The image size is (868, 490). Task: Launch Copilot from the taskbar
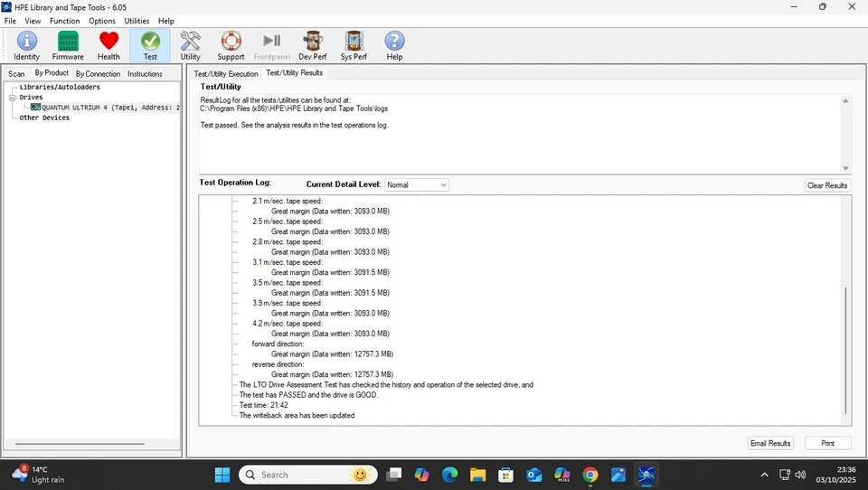pyautogui.click(x=422, y=475)
